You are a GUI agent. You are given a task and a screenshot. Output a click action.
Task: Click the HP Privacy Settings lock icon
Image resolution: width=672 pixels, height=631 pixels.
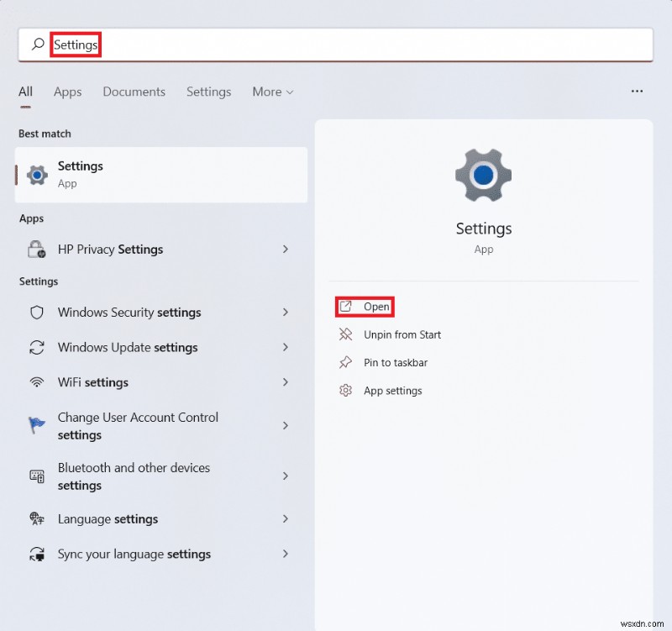[36, 249]
